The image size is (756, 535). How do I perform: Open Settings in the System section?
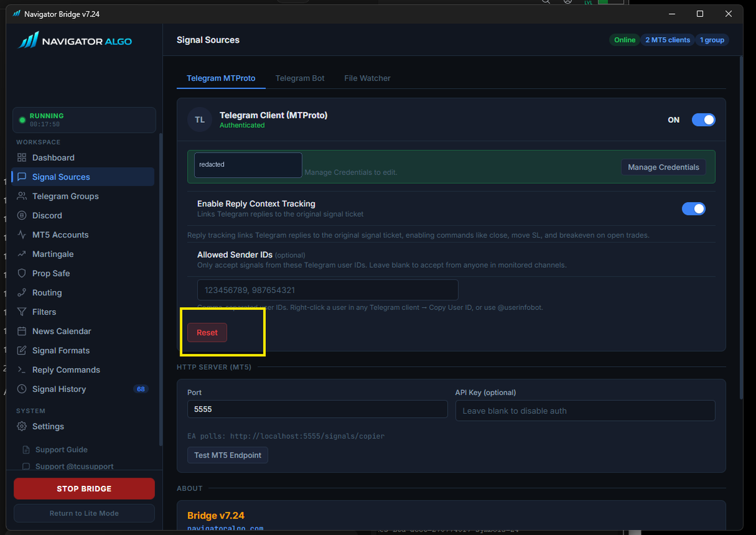coord(83,427)
